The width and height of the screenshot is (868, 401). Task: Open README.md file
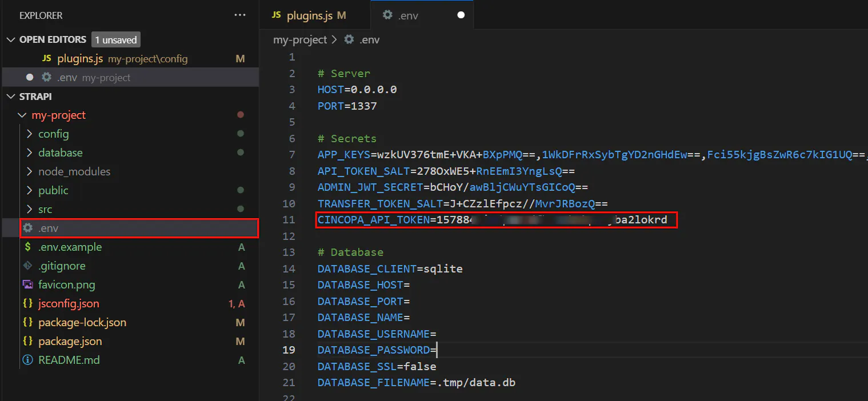tap(129, 360)
